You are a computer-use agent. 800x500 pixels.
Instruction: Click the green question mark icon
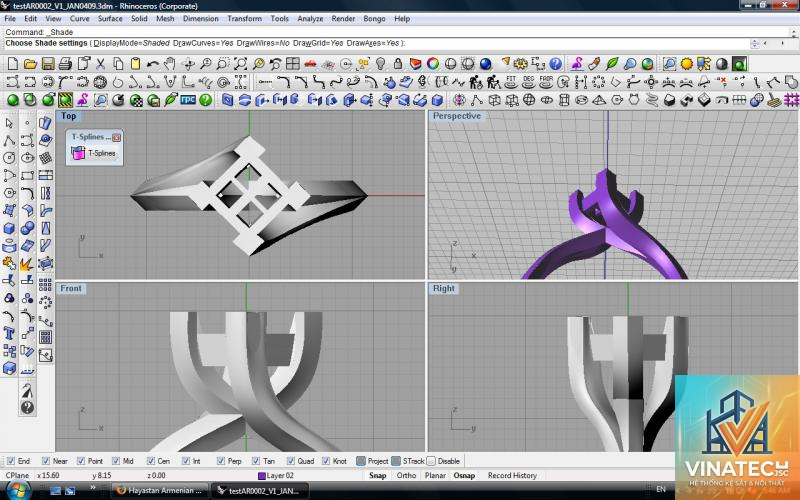tap(206, 99)
